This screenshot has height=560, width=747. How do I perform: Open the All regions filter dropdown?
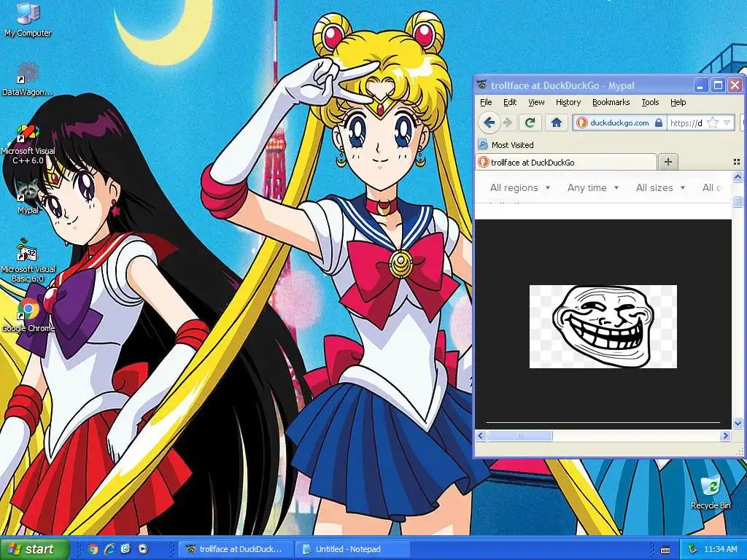click(520, 187)
